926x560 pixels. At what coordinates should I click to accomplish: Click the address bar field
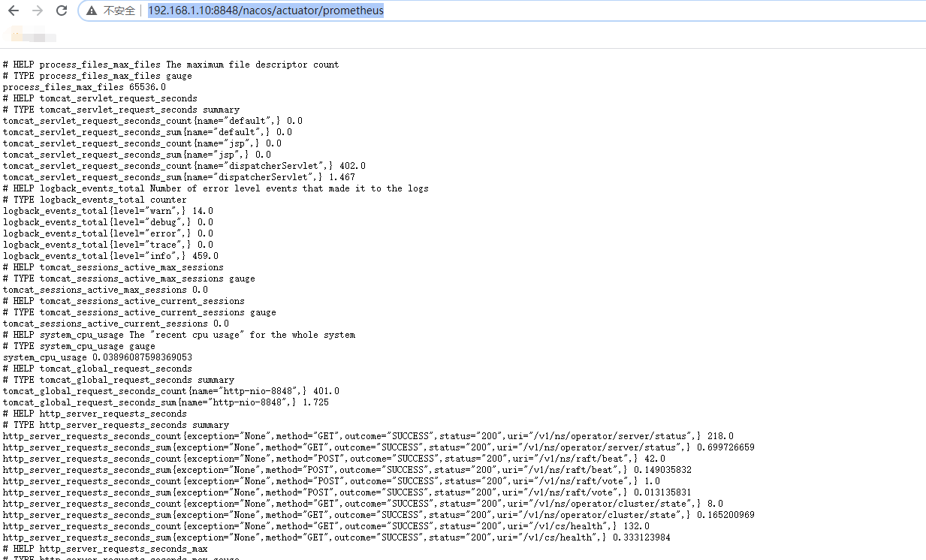coord(451,11)
